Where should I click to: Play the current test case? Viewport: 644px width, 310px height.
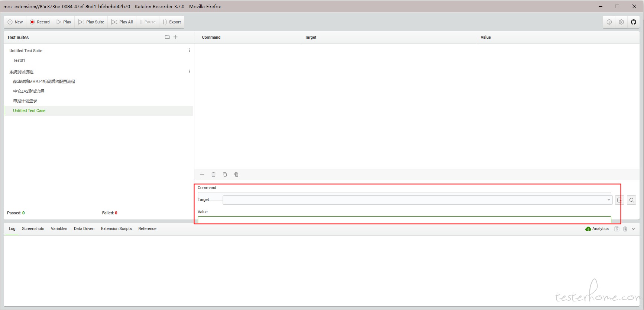(x=64, y=22)
